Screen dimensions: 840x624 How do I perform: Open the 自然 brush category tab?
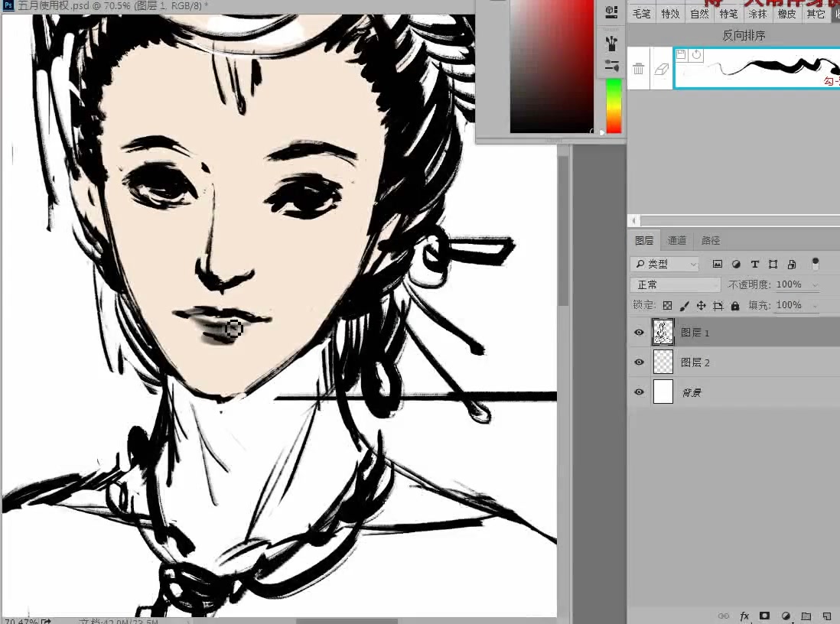[x=699, y=14]
